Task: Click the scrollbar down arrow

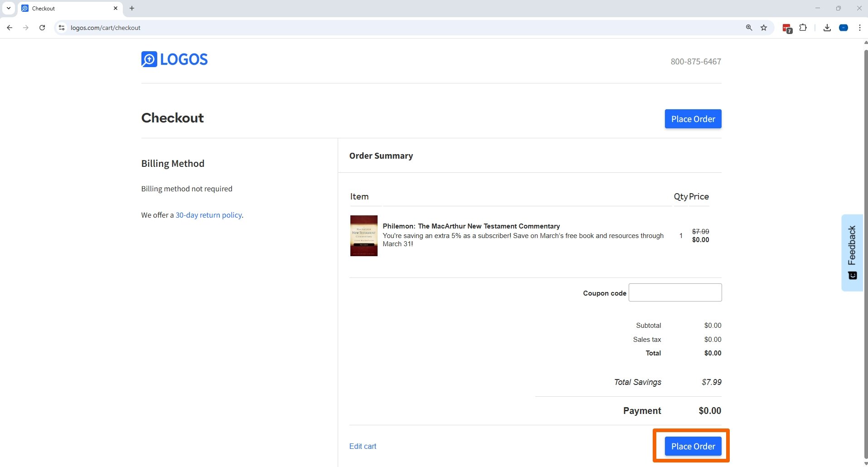Action: [x=865, y=463]
